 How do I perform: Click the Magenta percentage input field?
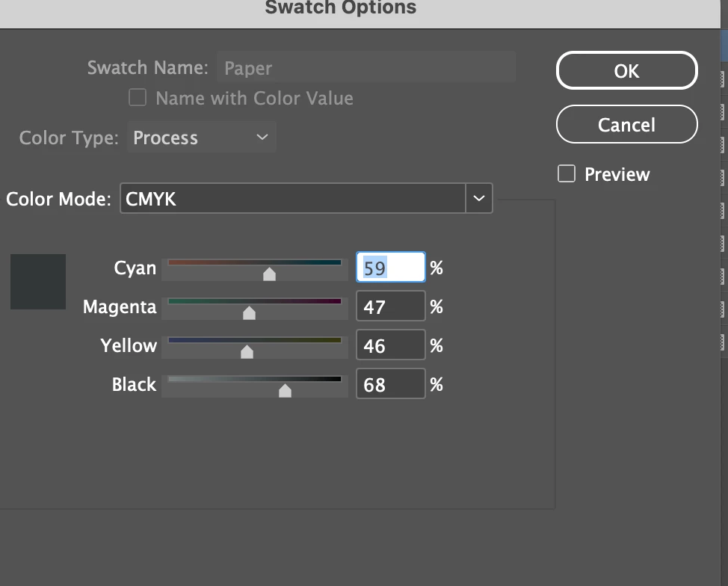390,306
